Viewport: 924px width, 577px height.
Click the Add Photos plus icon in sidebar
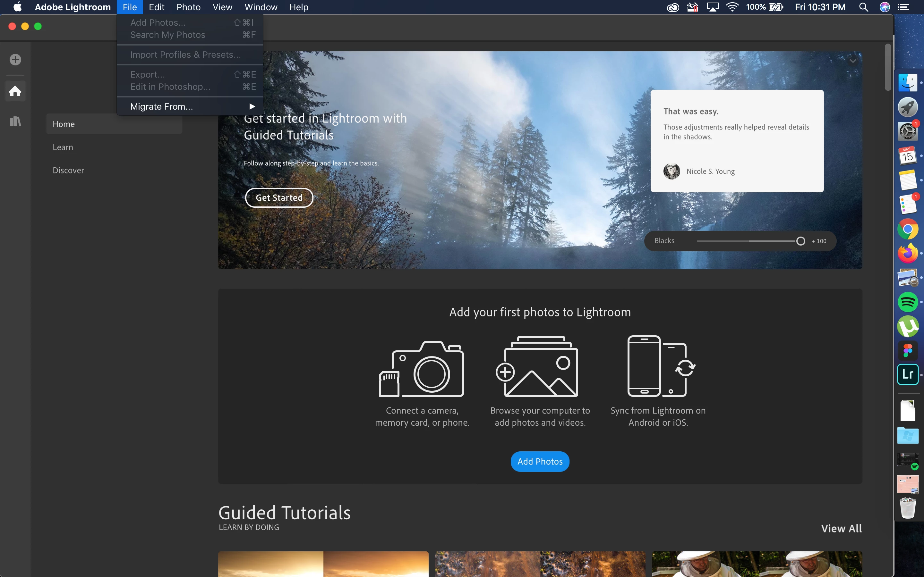[x=15, y=60]
